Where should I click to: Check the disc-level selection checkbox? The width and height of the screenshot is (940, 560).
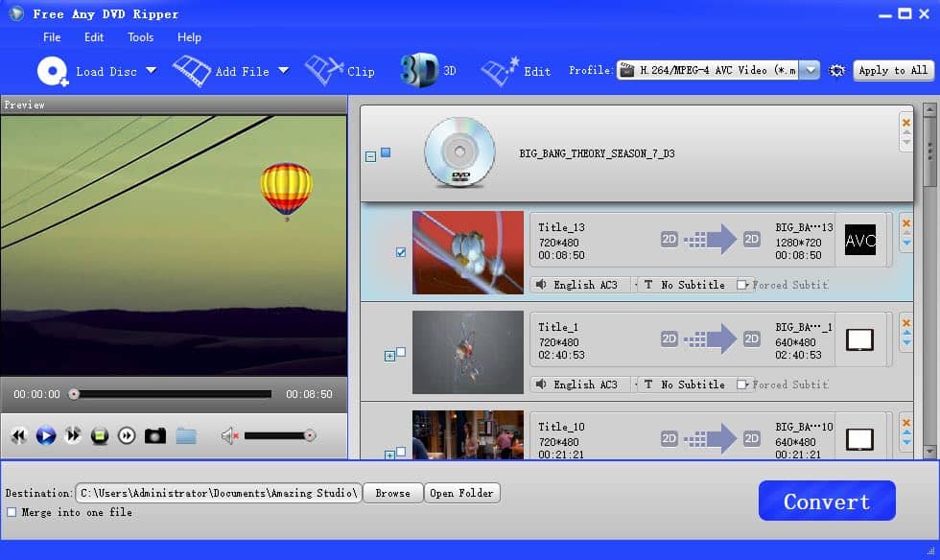point(387,152)
